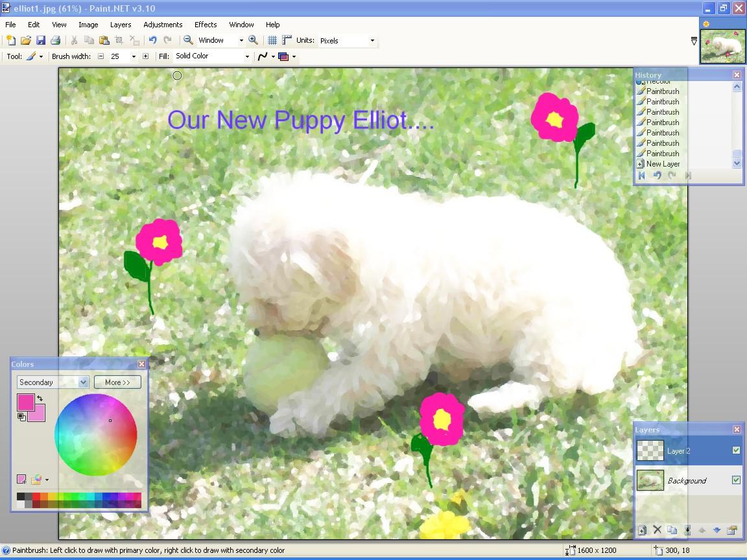The image size is (747, 560).
Task: Click the Save file icon
Action: pos(40,40)
